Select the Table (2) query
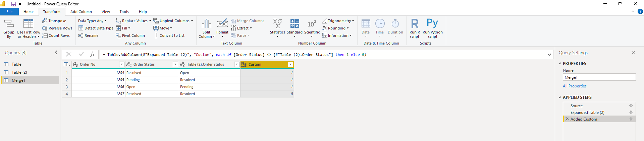 pyautogui.click(x=30, y=72)
